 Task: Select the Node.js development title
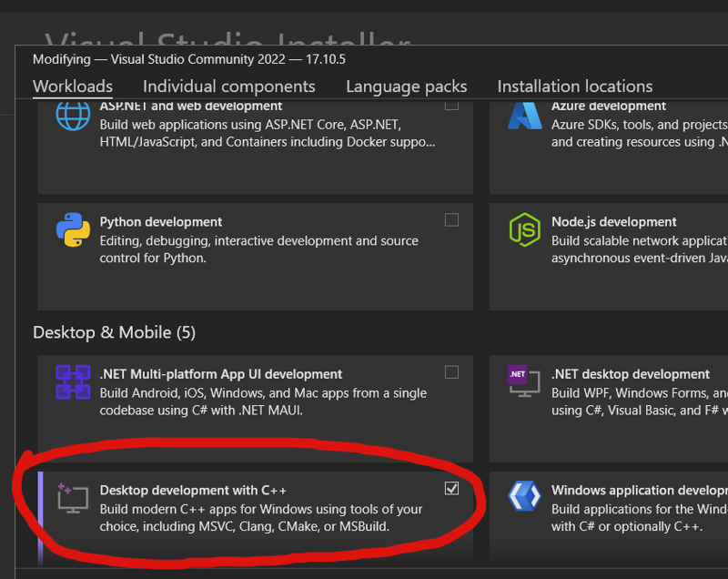pyautogui.click(x=613, y=222)
